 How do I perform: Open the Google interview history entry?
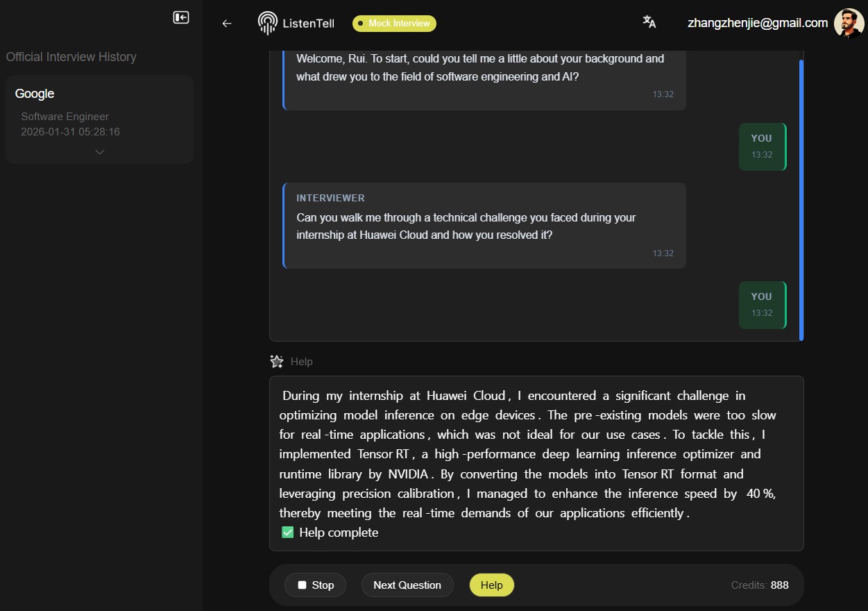click(99, 119)
